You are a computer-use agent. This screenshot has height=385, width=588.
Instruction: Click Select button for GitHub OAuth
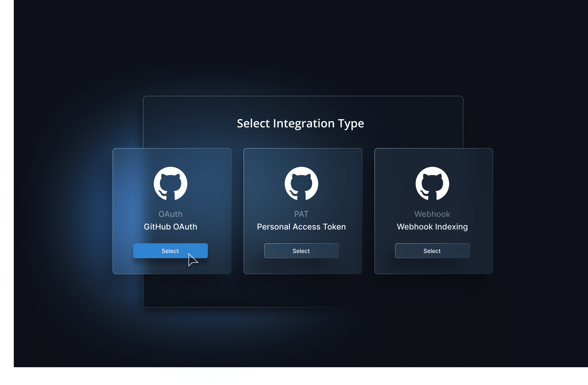[x=170, y=251]
